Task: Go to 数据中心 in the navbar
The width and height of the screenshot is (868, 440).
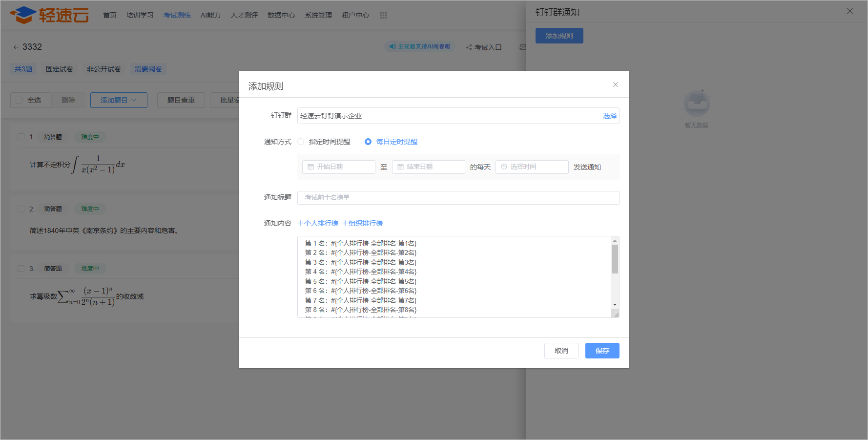Action: point(281,16)
